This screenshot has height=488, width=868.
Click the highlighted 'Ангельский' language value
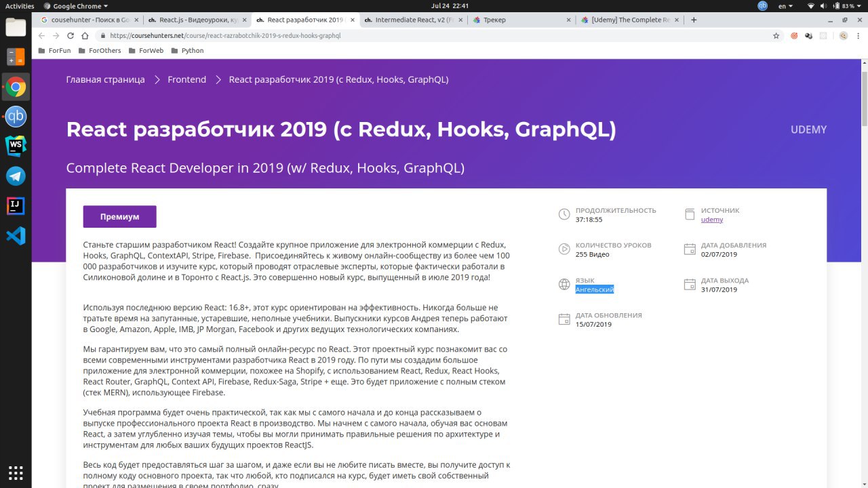pyautogui.click(x=595, y=289)
